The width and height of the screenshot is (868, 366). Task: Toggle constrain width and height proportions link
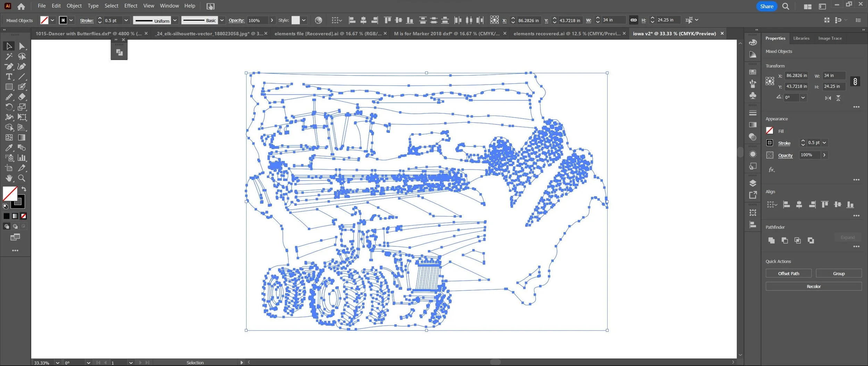[x=855, y=82]
